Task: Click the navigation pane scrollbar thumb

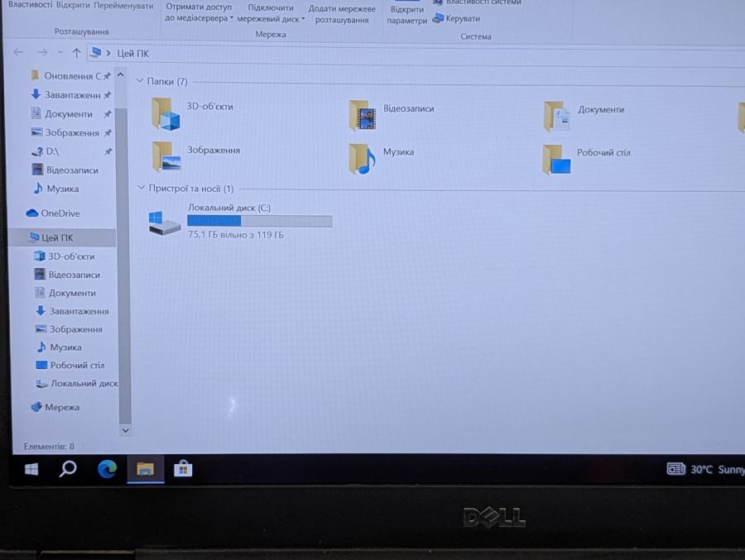Action: pos(123,266)
